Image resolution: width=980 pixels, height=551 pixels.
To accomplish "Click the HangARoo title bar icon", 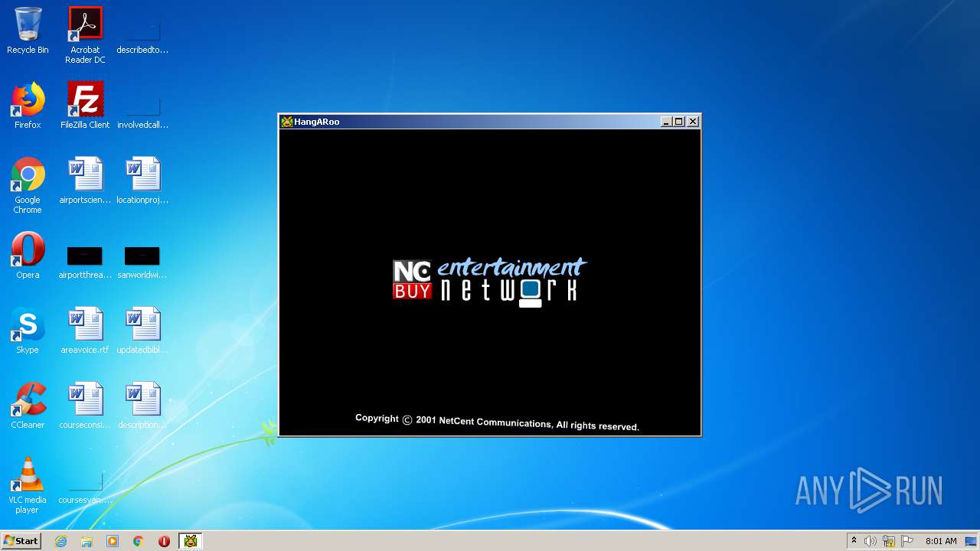I will [287, 122].
